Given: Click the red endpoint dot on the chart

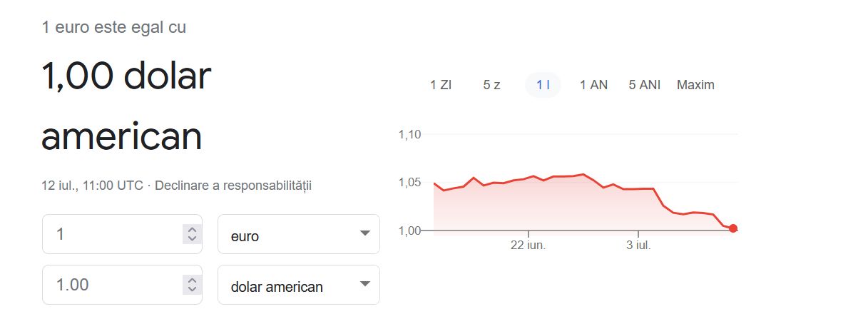Looking at the screenshot, I should coord(733,228).
